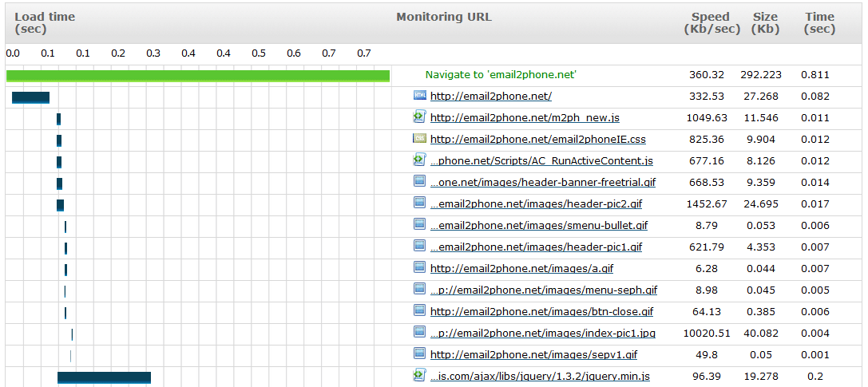Select speed value 49.8
The image size is (868, 387).
click(707, 355)
